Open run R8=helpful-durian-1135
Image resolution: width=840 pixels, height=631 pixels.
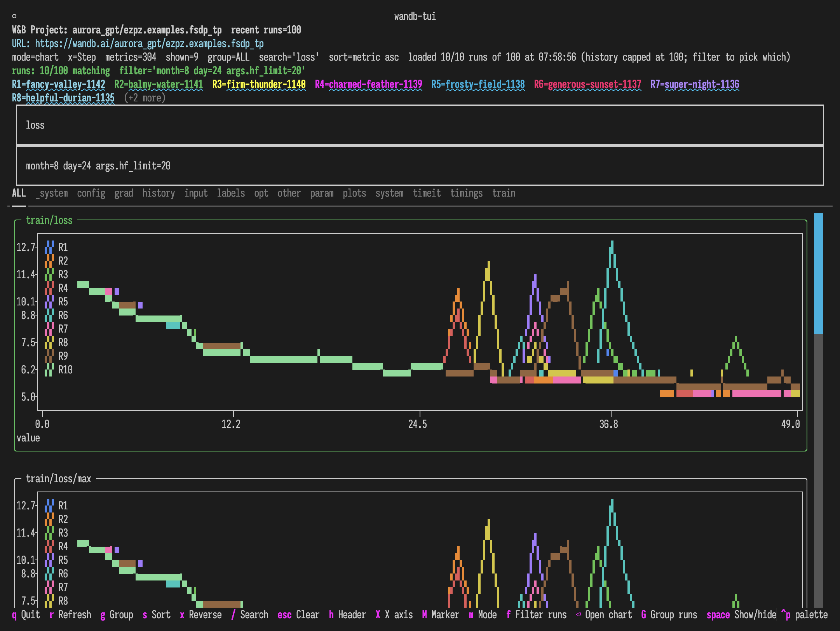(x=63, y=98)
